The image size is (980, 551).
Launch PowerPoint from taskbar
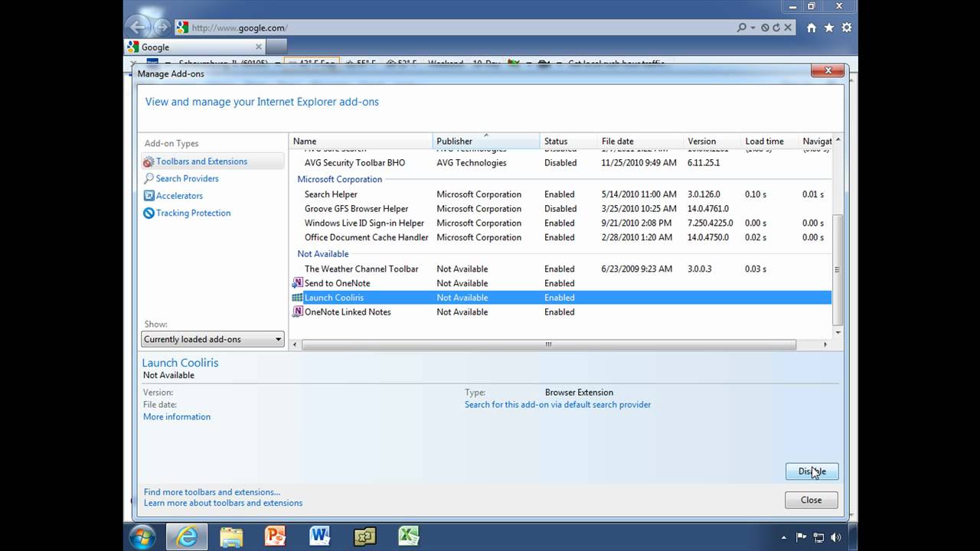[x=275, y=536]
